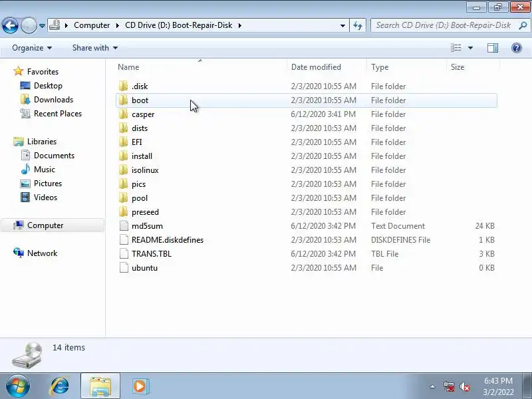Select the md5sum text document icon

124,225
